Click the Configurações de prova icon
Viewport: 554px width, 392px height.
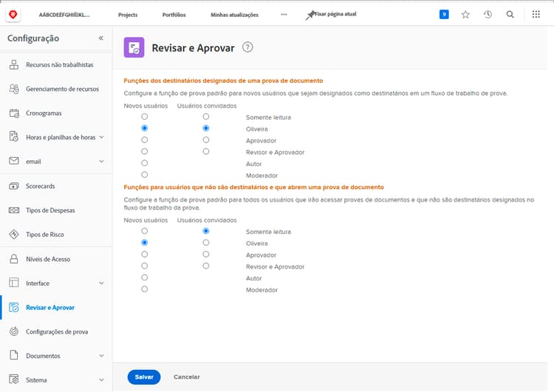coord(14,331)
